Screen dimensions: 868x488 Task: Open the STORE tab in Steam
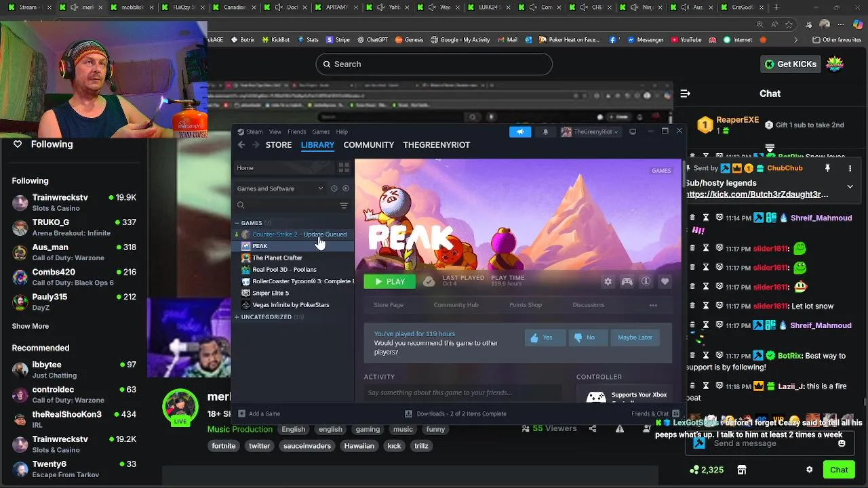pos(279,145)
